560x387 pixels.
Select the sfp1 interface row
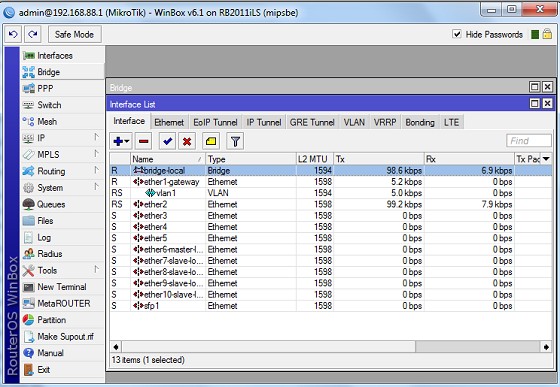click(331, 306)
